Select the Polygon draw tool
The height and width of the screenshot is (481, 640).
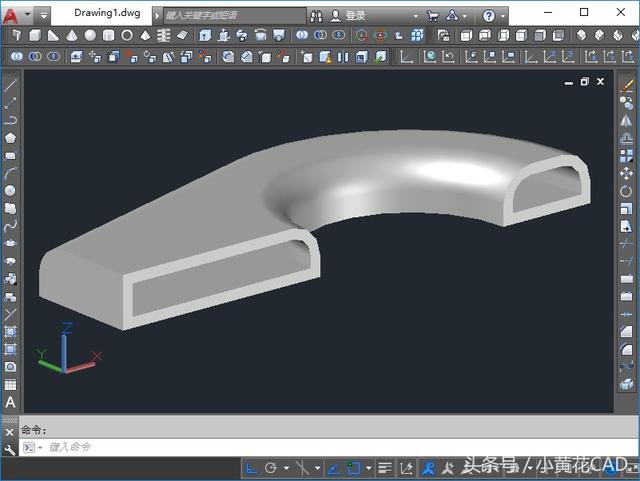point(11,137)
